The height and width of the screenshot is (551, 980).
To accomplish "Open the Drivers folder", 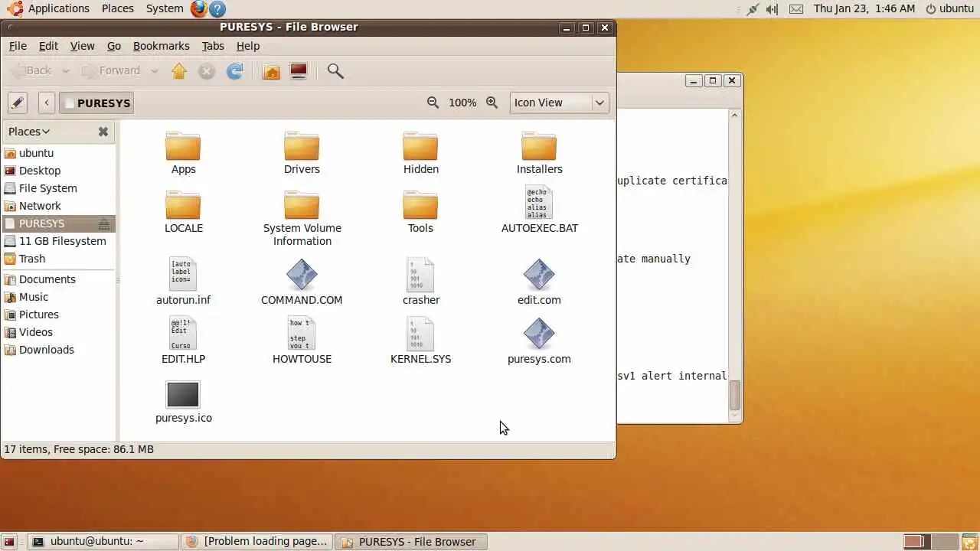I will point(302,153).
